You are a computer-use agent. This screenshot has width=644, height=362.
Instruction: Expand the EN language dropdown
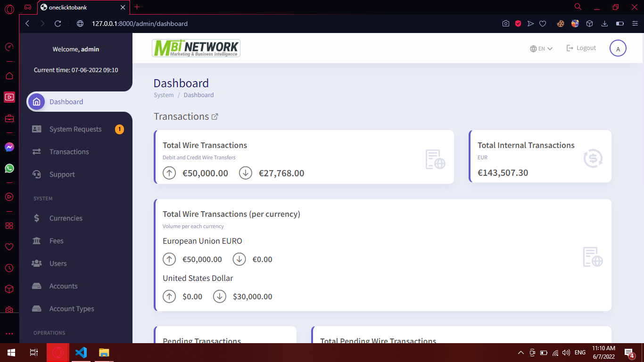pos(541,48)
